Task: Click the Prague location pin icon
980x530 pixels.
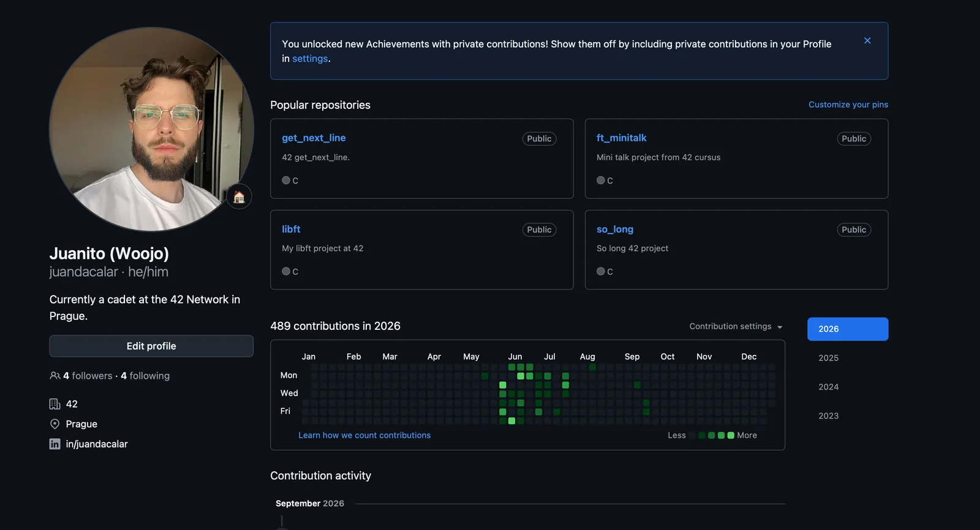Action: (x=55, y=424)
